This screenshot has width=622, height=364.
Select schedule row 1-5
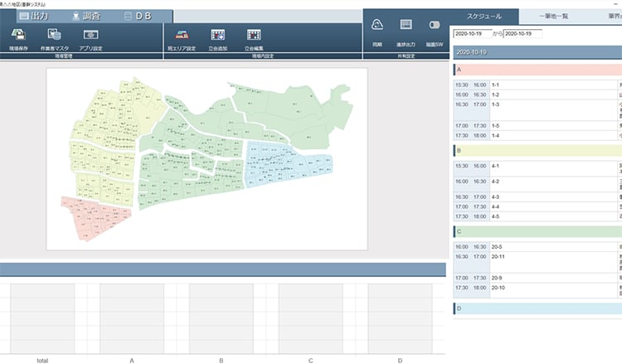click(537, 126)
